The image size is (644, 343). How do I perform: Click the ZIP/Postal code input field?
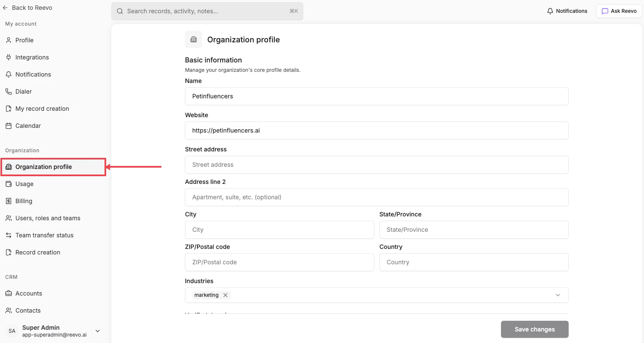(280, 262)
